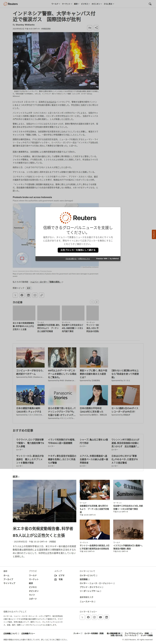Share the article on LinkedIn below the topics

tap(28, 295)
